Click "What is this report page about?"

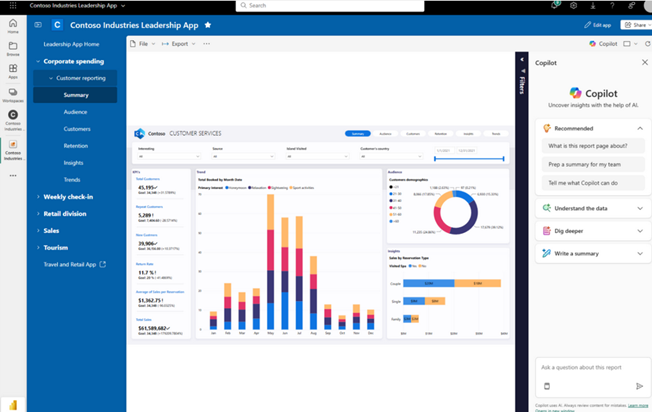coord(593,146)
